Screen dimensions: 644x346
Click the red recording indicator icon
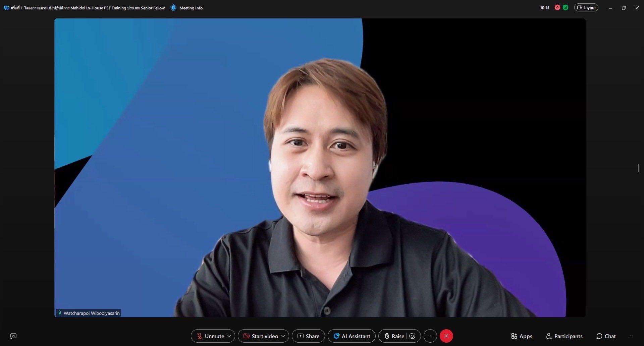point(557,8)
